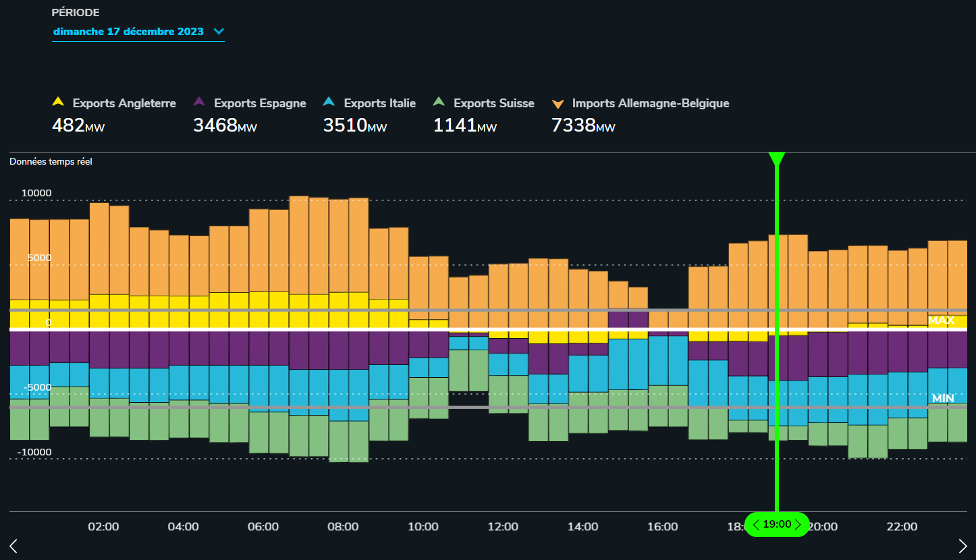Toggle the Exports Angleterre series label
Viewport: 976px width, 560px height.
pos(124,103)
